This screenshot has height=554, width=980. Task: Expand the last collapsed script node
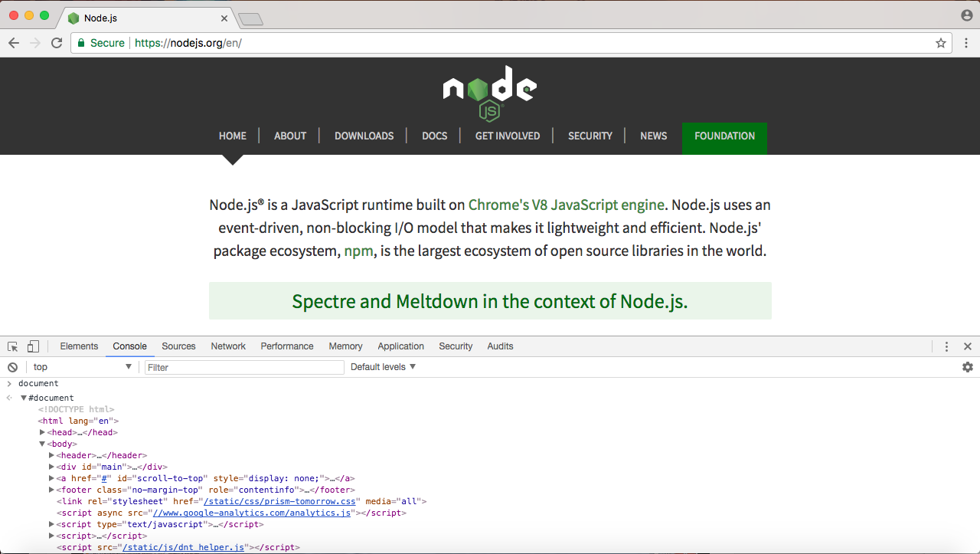point(52,536)
